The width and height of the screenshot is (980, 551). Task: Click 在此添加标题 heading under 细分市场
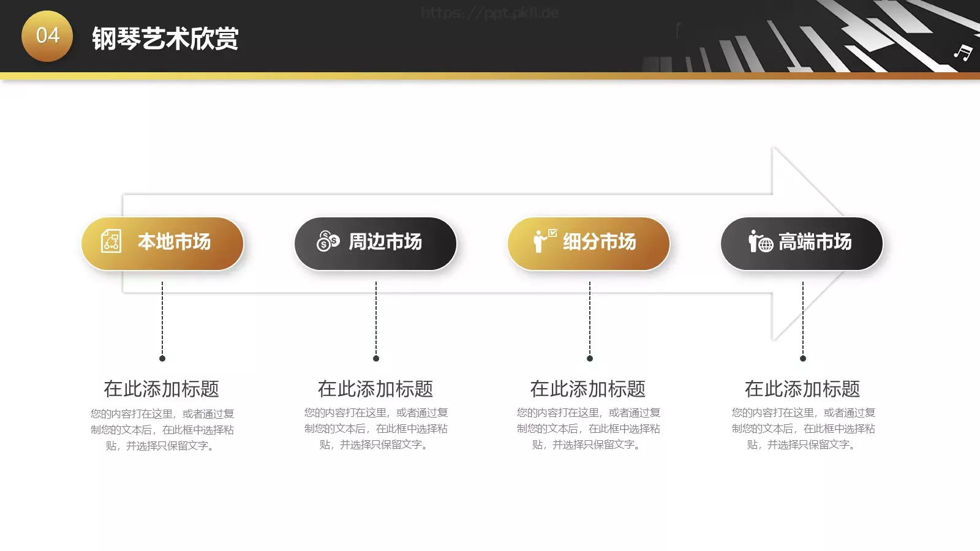click(588, 389)
